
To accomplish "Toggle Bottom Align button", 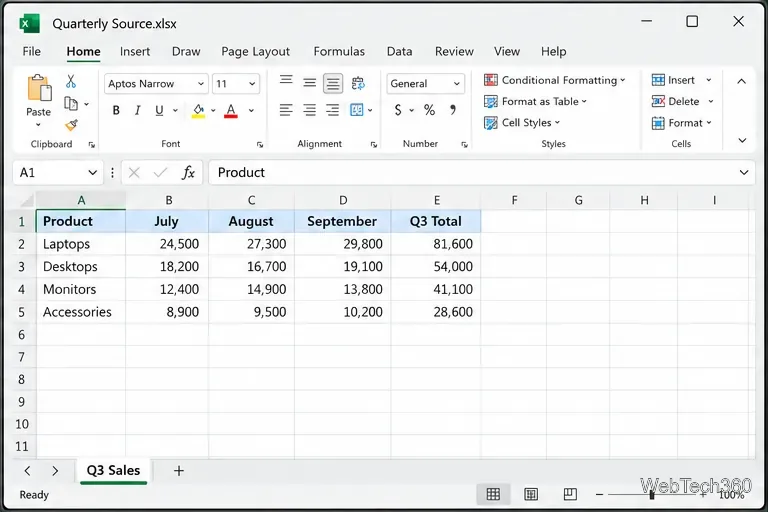I will pyautogui.click(x=333, y=83).
